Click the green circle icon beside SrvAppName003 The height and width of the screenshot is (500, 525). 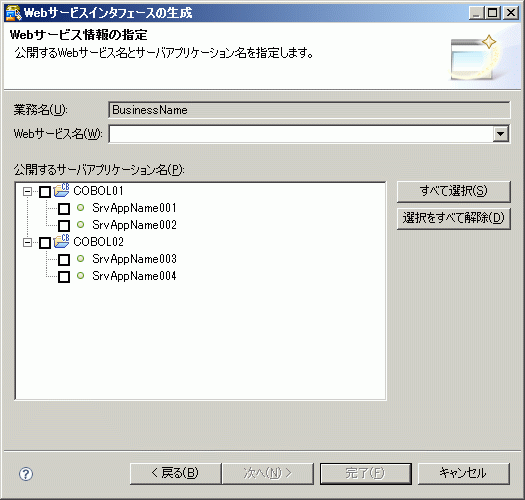[x=80, y=259]
